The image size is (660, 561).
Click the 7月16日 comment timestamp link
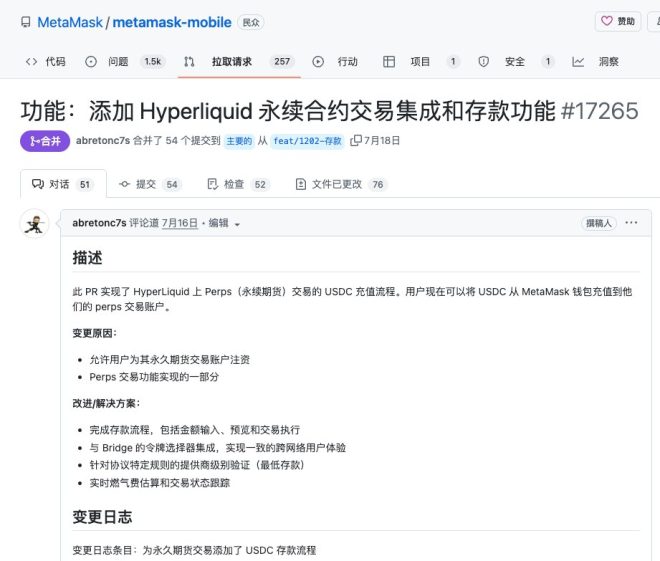tap(180, 223)
